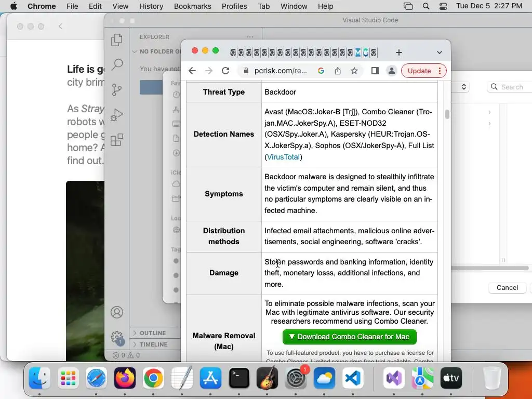Click Download Combo Cleaner for Mac
Image resolution: width=532 pixels, height=399 pixels.
point(350,337)
